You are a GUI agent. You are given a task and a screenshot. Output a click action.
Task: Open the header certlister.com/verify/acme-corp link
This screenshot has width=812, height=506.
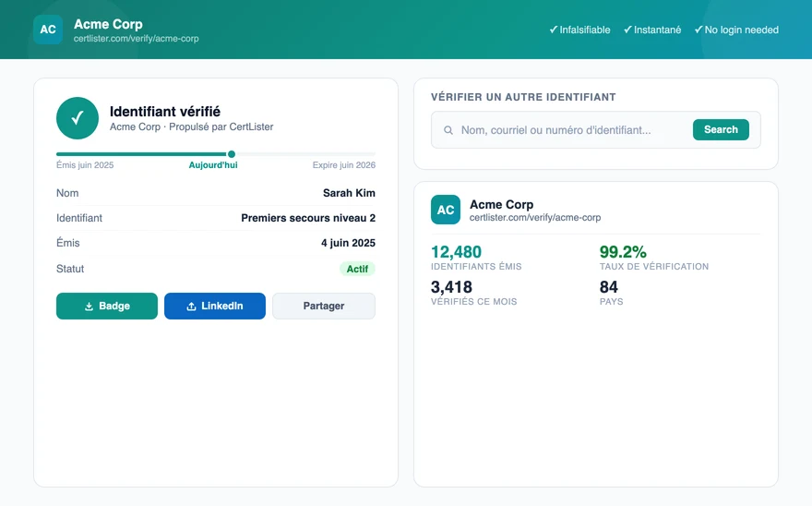tap(137, 39)
